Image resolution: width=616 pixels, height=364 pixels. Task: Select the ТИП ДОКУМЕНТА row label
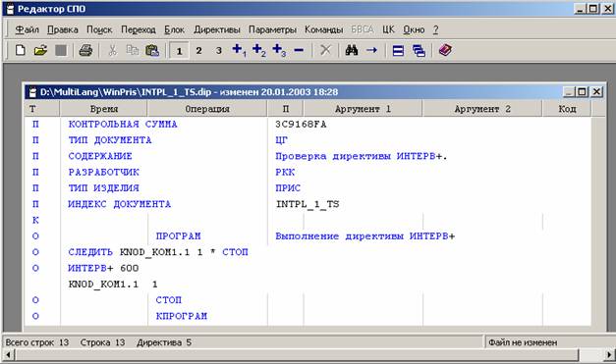click(x=110, y=140)
